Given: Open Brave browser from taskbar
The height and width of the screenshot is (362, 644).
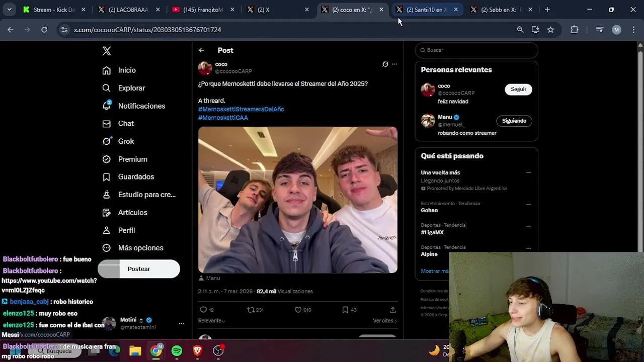Looking at the screenshot, I should 197,351.
